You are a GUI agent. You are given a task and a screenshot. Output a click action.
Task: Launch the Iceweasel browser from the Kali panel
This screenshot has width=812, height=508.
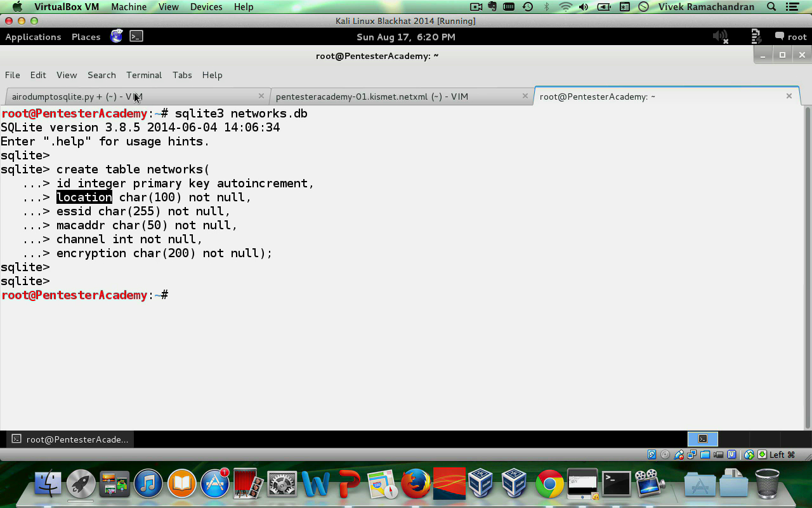point(116,36)
